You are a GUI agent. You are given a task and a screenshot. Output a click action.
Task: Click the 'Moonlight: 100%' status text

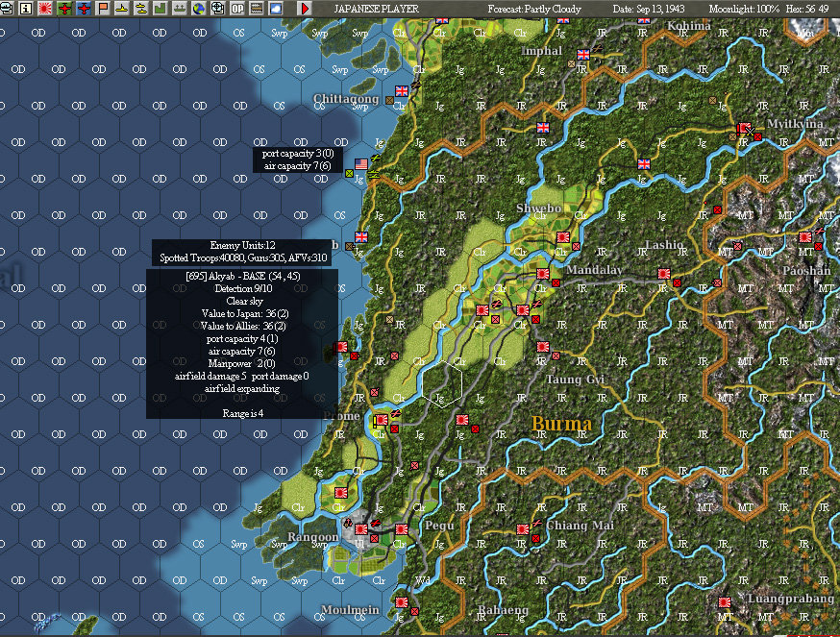745,9
